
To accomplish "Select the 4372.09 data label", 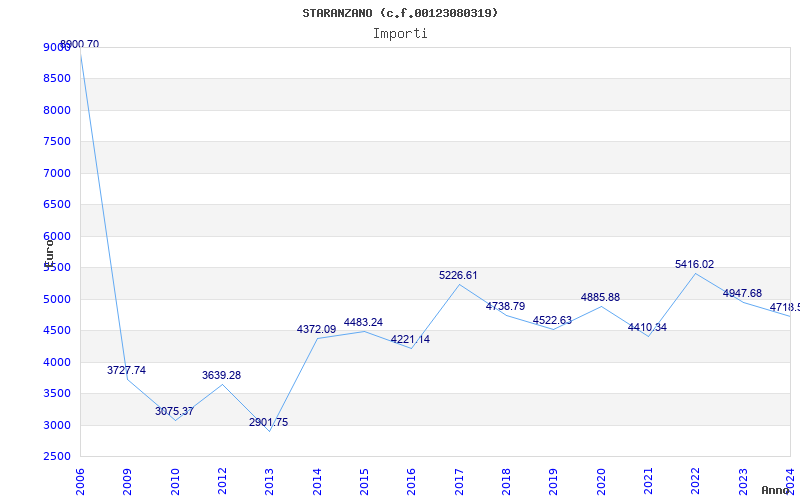I will [x=316, y=330].
